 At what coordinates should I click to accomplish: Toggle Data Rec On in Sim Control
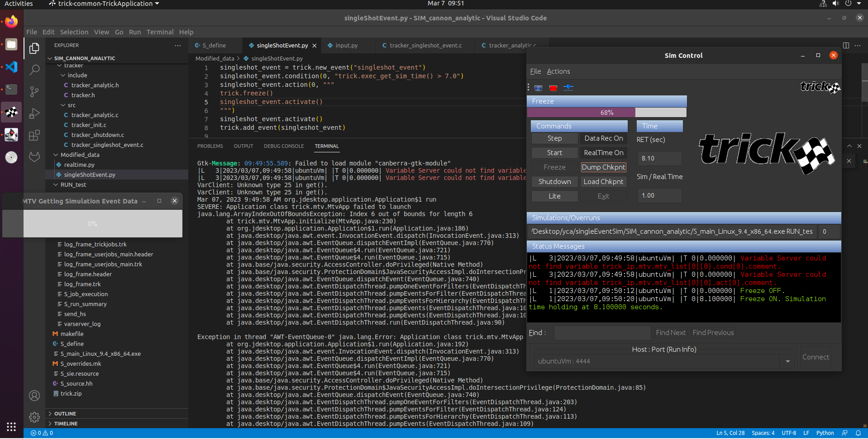[603, 138]
